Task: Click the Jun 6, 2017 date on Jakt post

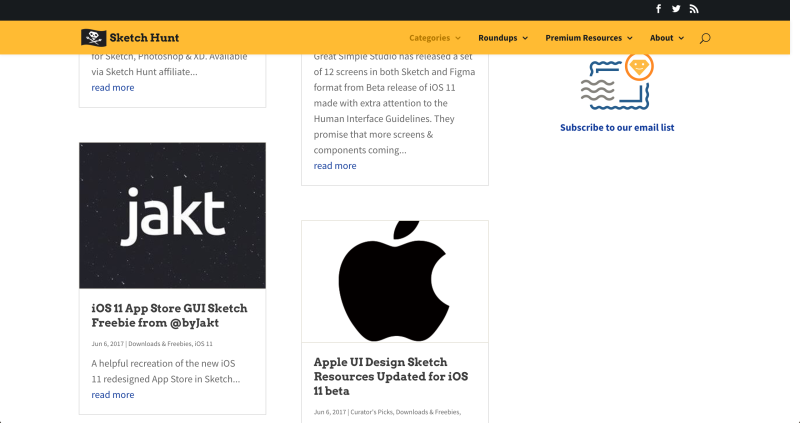Action: [x=108, y=344]
